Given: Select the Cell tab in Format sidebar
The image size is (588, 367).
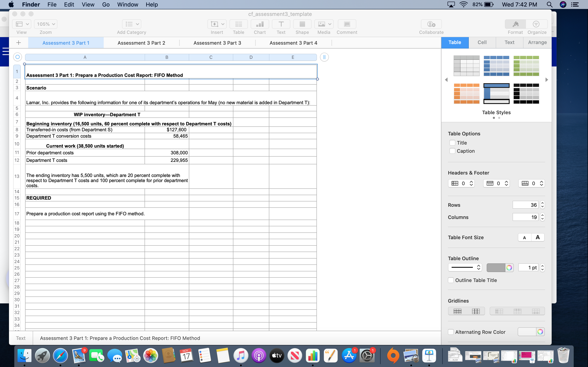Looking at the screenshot, I should point(482,42).
